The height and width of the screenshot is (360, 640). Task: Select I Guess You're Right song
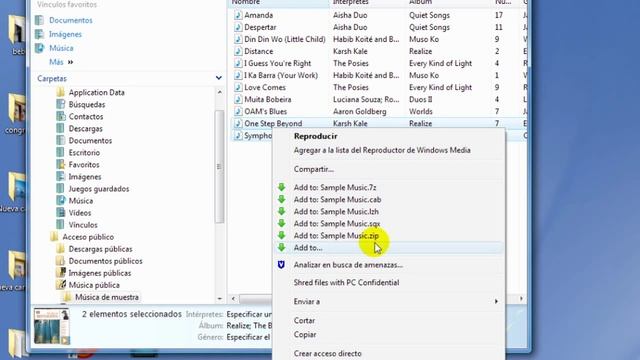pos(278,63)
